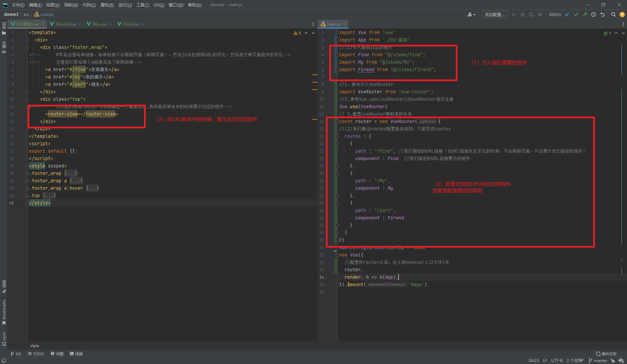
Task: Click the 34:23 caret position indicator
Action: [534, 360]
